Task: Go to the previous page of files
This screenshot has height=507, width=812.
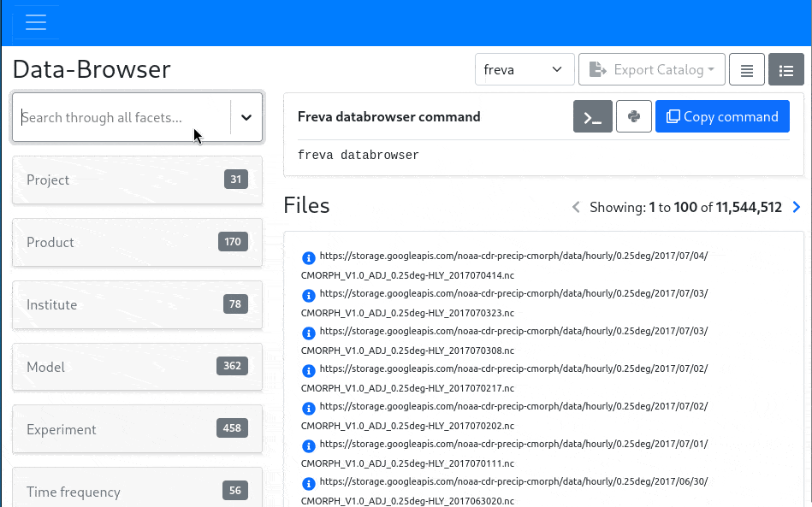Action: [576, 207]
